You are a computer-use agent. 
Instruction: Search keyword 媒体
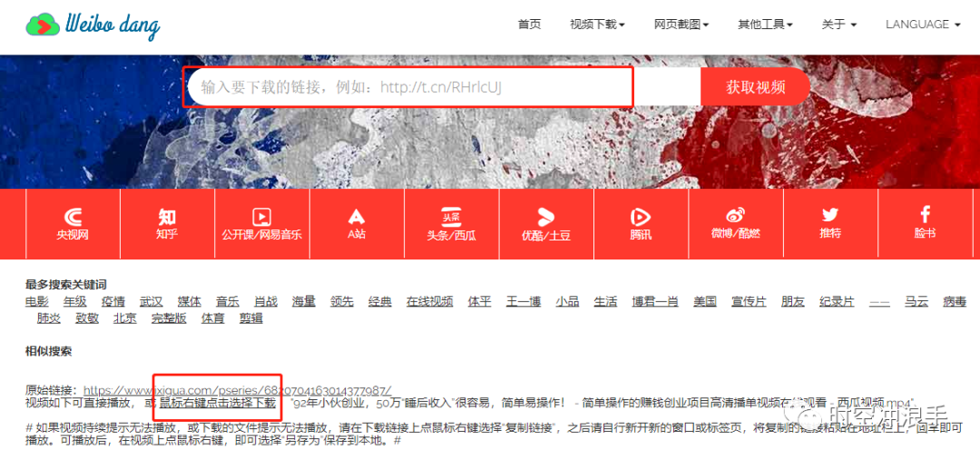coord(190,301)
